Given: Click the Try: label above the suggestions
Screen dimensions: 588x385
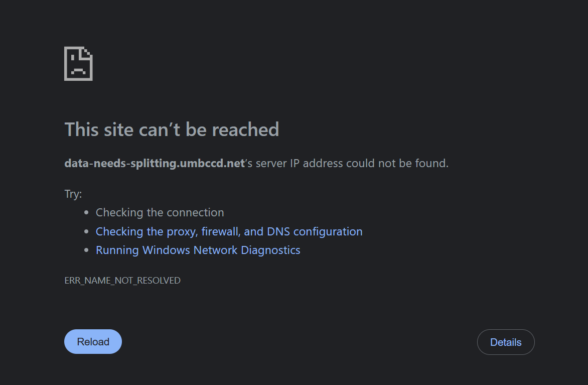Looking at the screenshot, I should pyautogui.click(x=73, y=194).
